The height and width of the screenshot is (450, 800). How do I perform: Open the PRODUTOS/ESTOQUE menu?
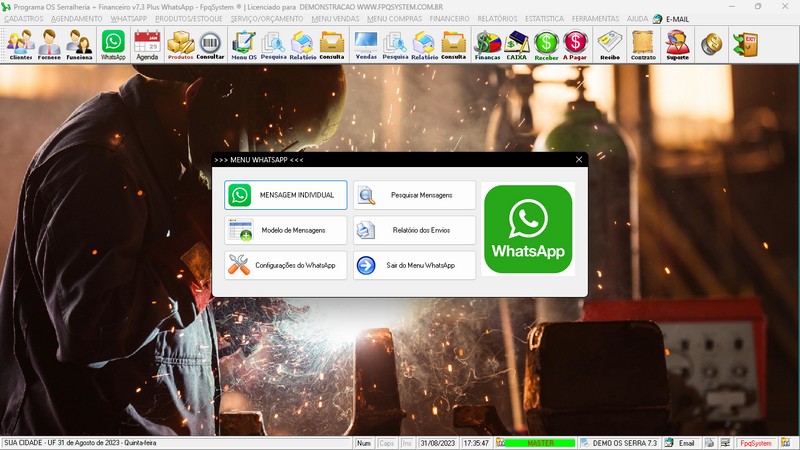(x=189, y=19)
